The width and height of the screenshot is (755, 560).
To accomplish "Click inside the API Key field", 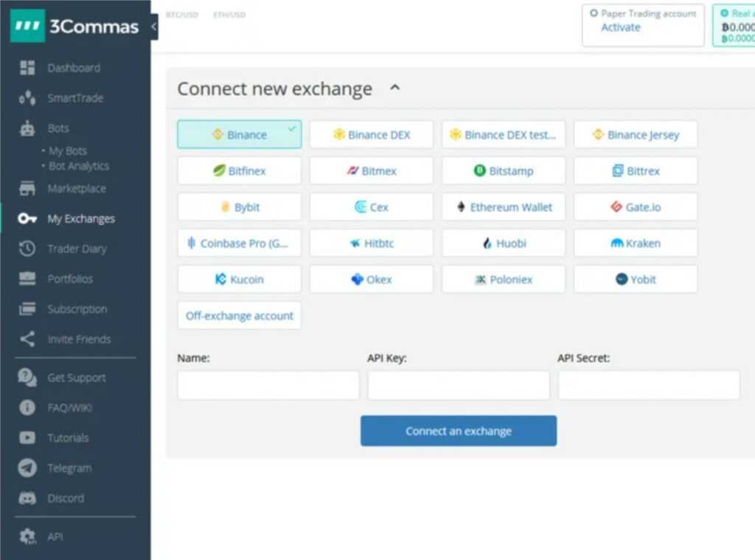I will coord(458,385).
